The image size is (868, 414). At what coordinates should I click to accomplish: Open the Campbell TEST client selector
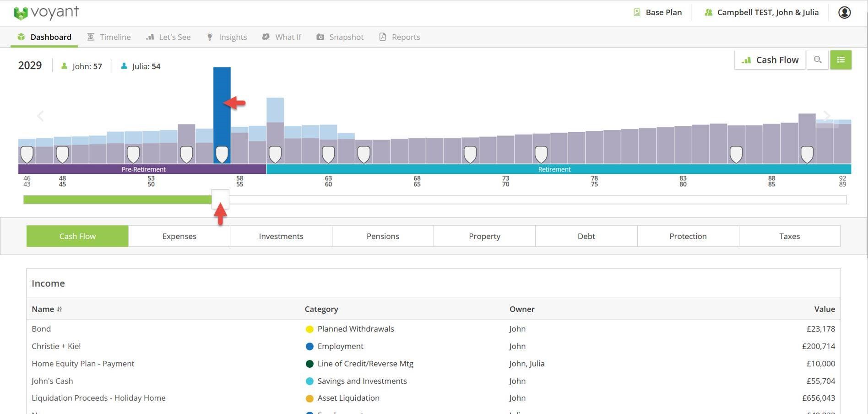click(761, 12)
